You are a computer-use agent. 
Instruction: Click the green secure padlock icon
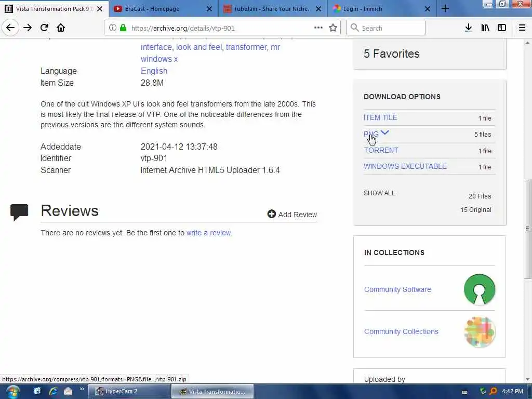[x=123, y=28]
